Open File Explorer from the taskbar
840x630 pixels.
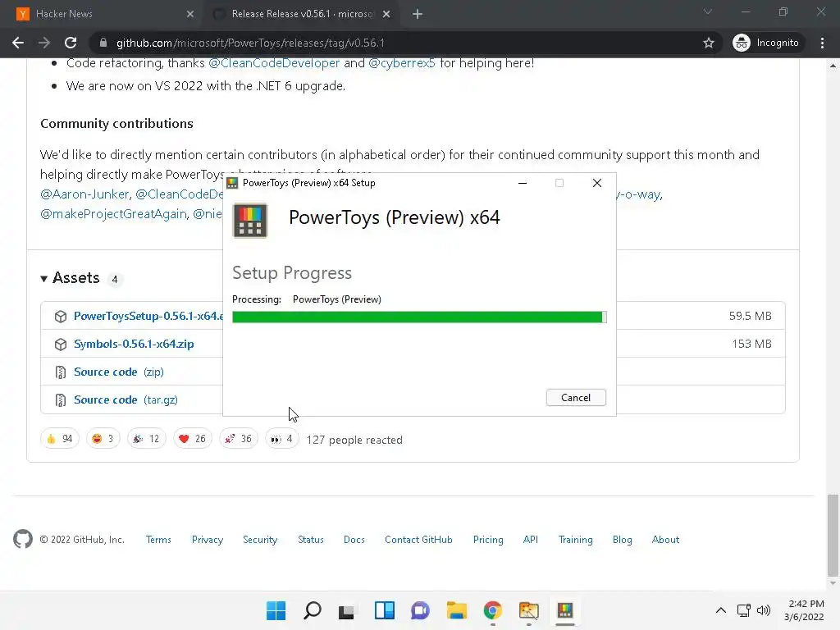tap(456, 610)
